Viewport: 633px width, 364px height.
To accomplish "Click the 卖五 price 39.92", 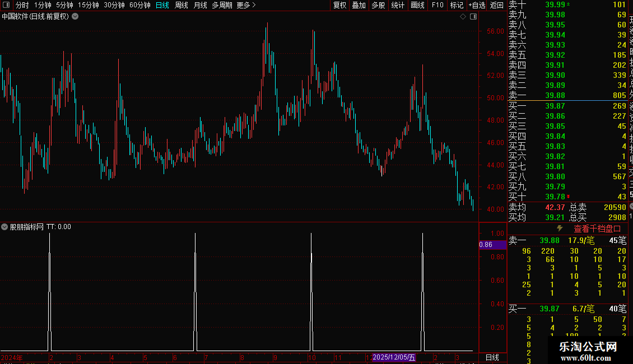I will 555,55.
